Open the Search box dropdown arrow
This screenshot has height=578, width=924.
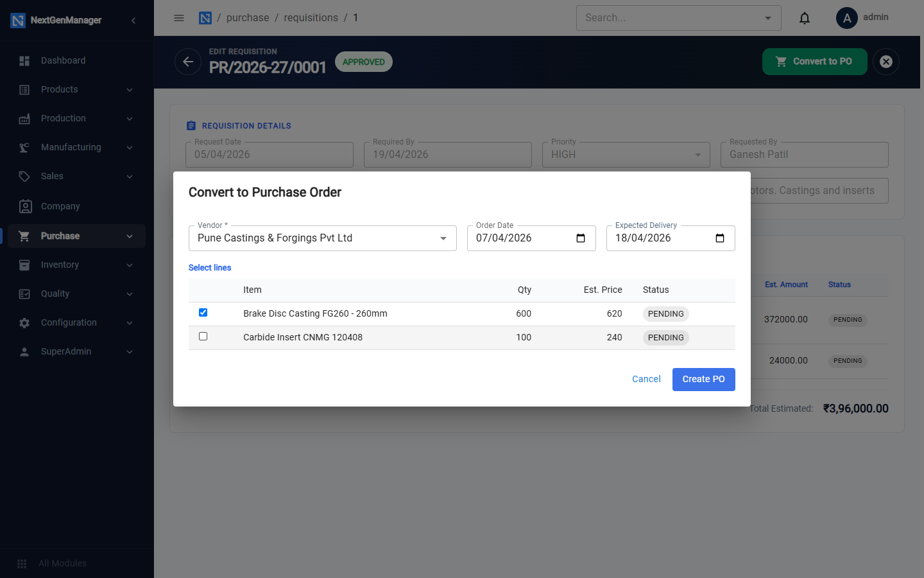coord(768,18)
